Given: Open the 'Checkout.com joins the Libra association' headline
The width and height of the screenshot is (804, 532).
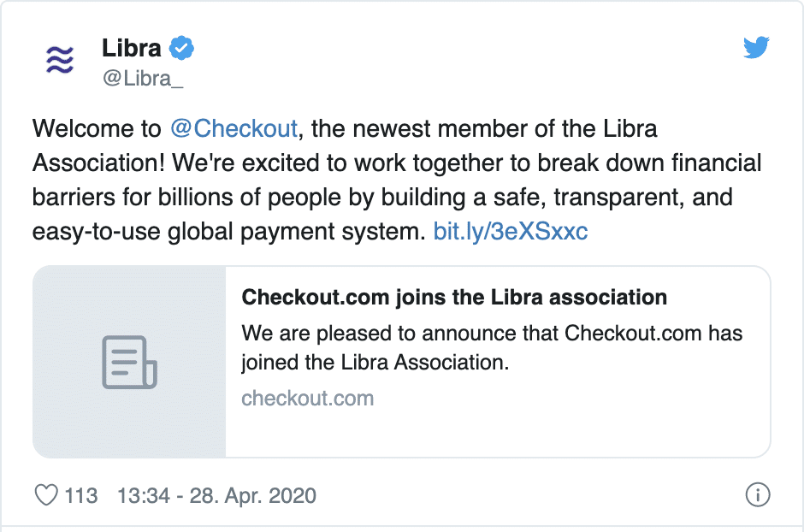Looking at the screenshot, I should pos(454,298).
